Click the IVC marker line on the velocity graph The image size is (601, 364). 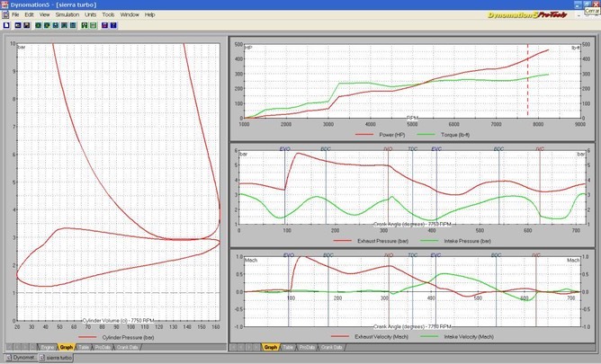pos(536,292)
